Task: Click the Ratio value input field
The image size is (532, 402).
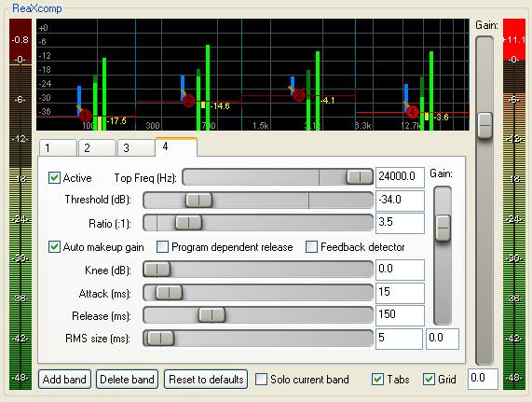Action: (x=400, y=223)
